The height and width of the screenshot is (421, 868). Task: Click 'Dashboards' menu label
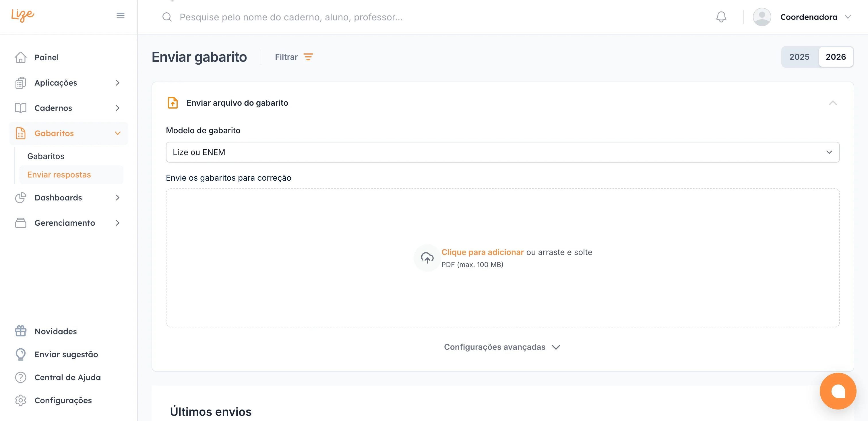point(58,198)
